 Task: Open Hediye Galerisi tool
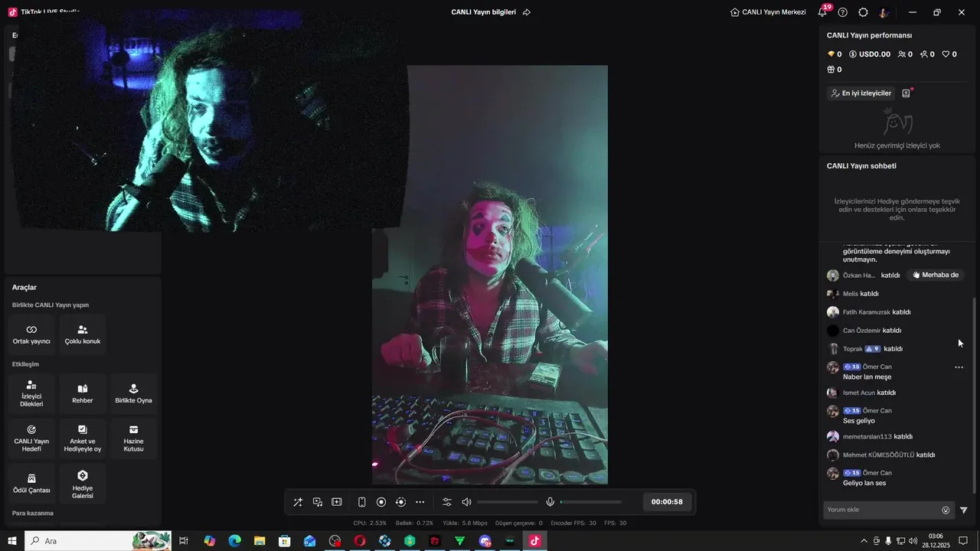[x=83, y=483]
